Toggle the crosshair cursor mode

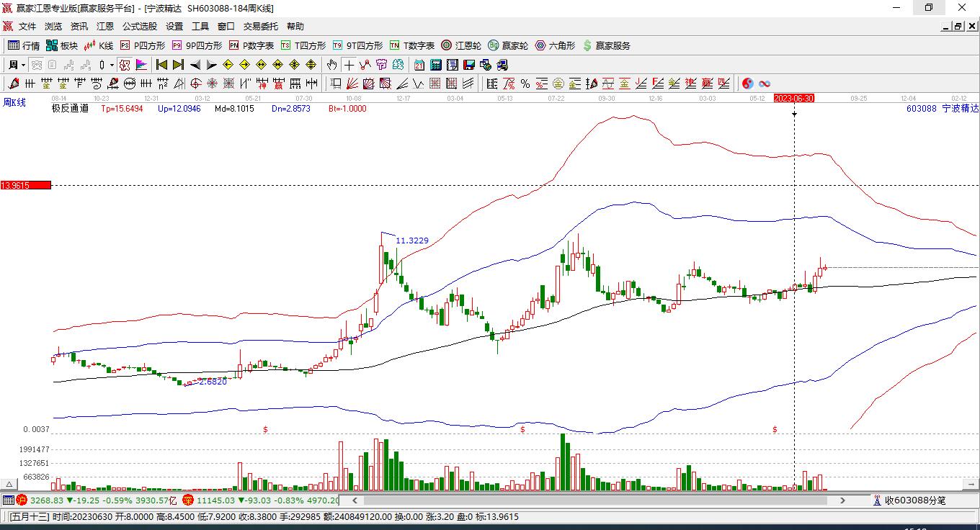[349, 65]
